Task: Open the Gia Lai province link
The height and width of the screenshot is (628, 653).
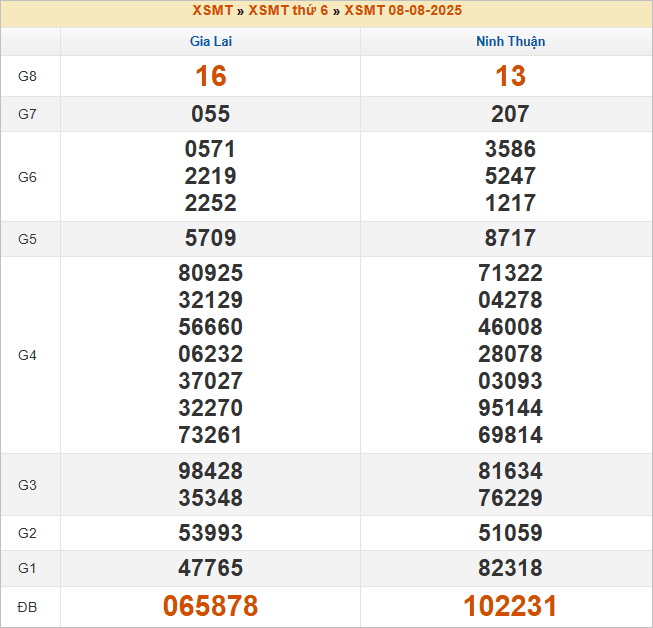Action: coord(211,41)
